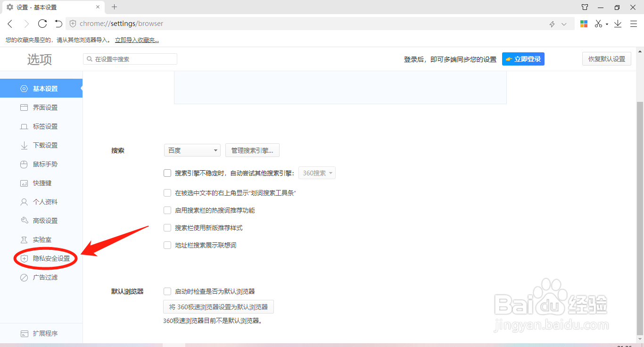Open the colorful apps grid icon
644x347 pixels.
click(x=584, y=24)
